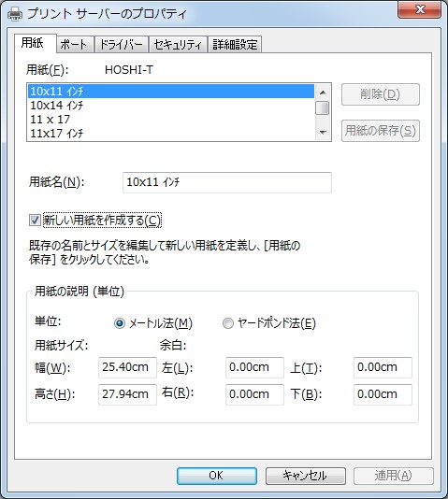Open the 詳細設定 tab

tap(235, 44)
